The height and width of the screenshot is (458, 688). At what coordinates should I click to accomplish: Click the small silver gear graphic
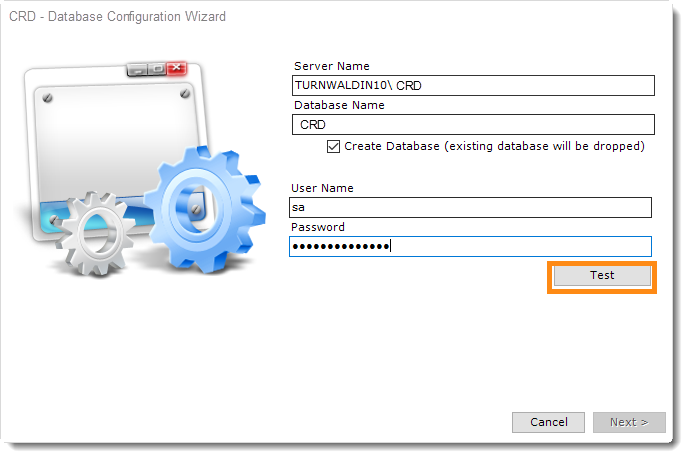click(x=96, y=233)
